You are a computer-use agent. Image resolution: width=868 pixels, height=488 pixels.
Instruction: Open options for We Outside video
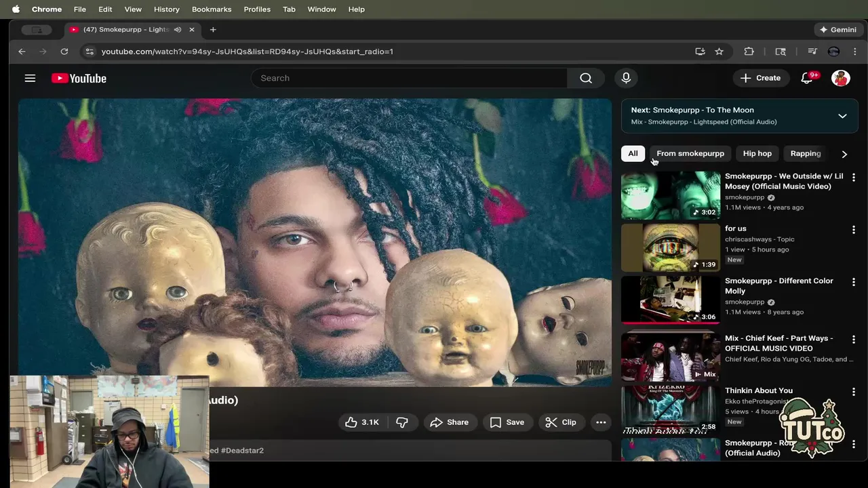coord(854,178)
